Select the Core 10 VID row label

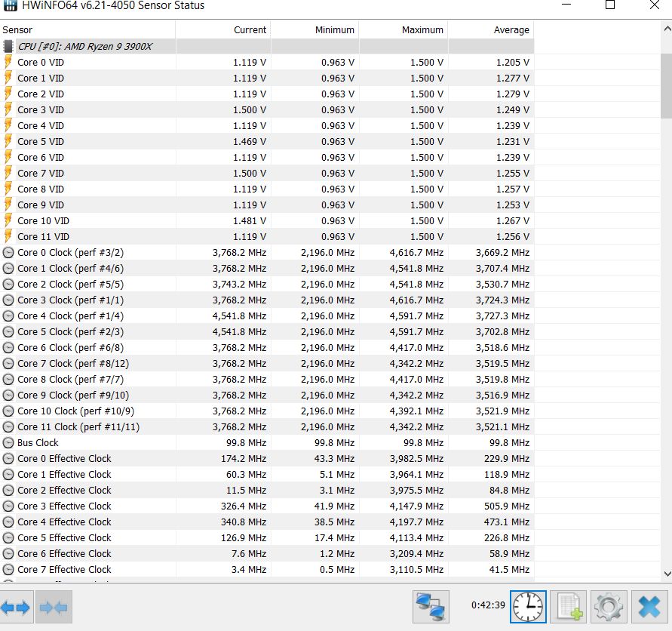(43, 221)
